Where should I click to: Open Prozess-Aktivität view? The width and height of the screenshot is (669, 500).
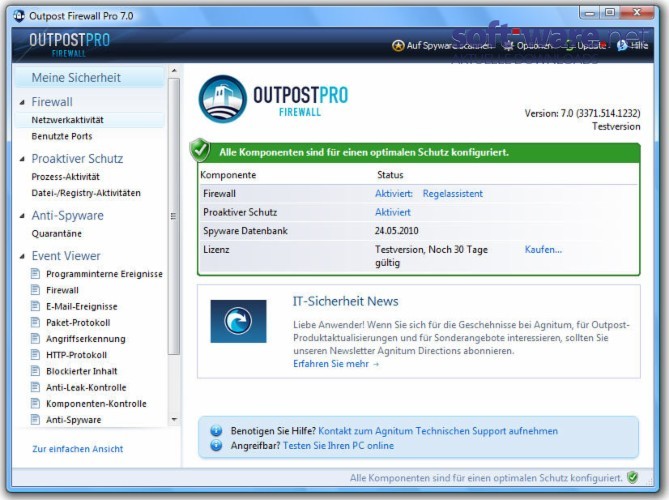(x=65, y=177)
